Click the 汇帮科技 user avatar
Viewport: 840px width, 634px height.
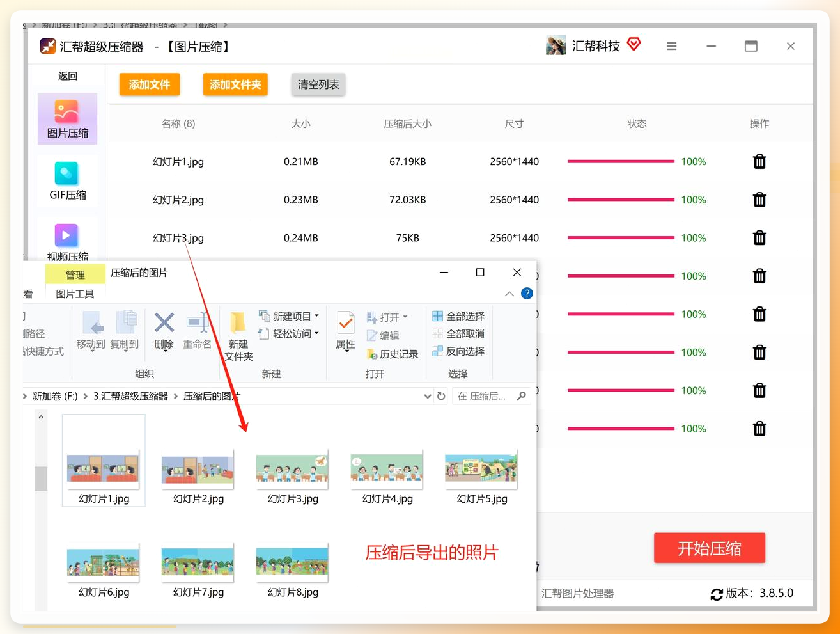556,45
